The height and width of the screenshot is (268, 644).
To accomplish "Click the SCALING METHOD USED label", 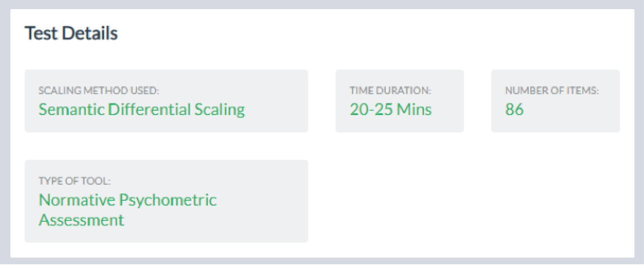I will coord(99,90).
